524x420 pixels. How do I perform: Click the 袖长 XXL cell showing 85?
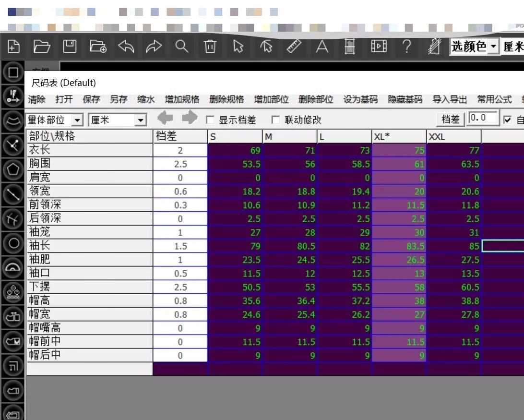click(x=454, y=246)
